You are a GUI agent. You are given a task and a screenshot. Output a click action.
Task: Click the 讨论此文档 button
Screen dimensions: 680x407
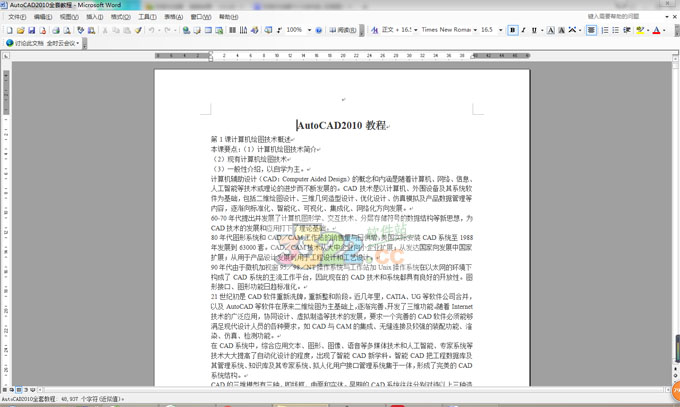pos(25,43)
